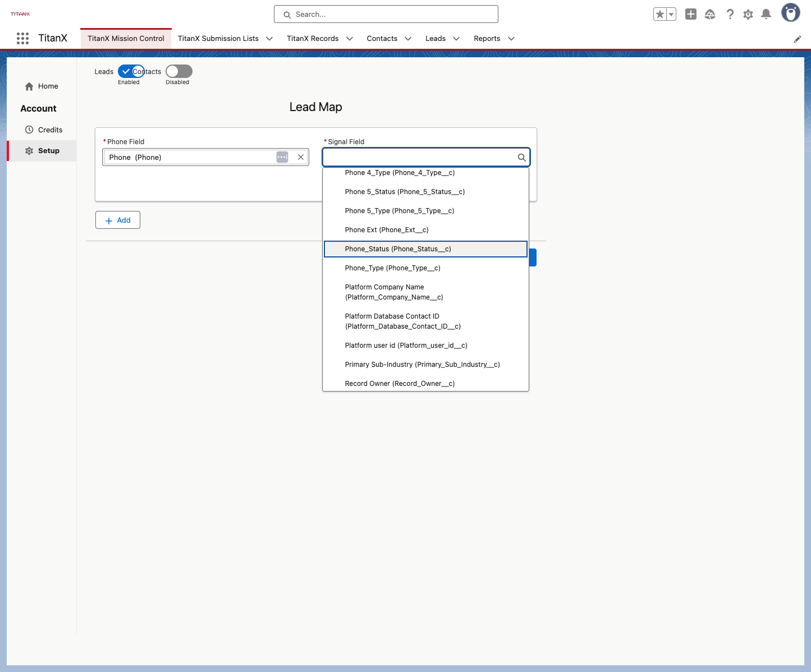Image resolution: width=811 pixels, height=672 pixels.
Task: Select Phone Ext (Phone_Ext__c) option
Action: point(425,230)
